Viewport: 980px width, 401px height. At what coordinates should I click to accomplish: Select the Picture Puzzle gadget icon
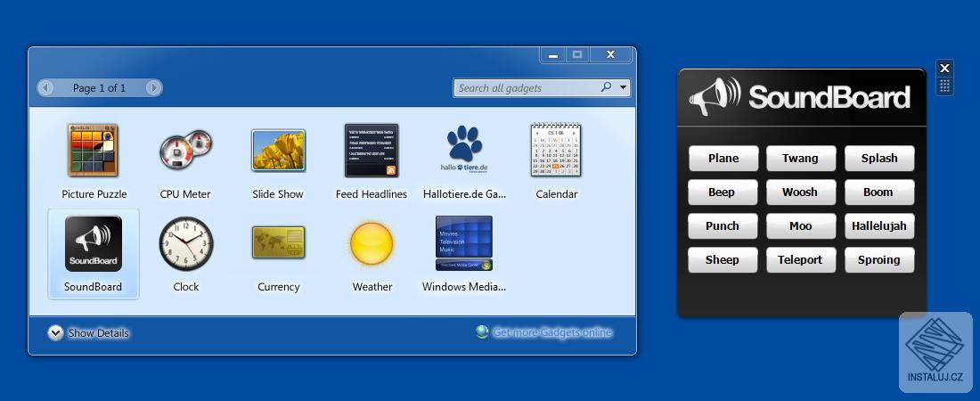coord(94,150)
